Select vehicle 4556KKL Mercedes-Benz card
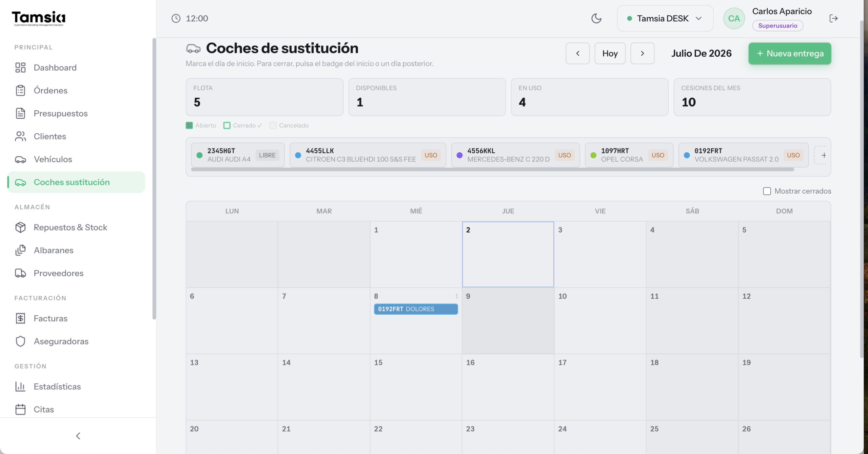 [x=515, y=155]
